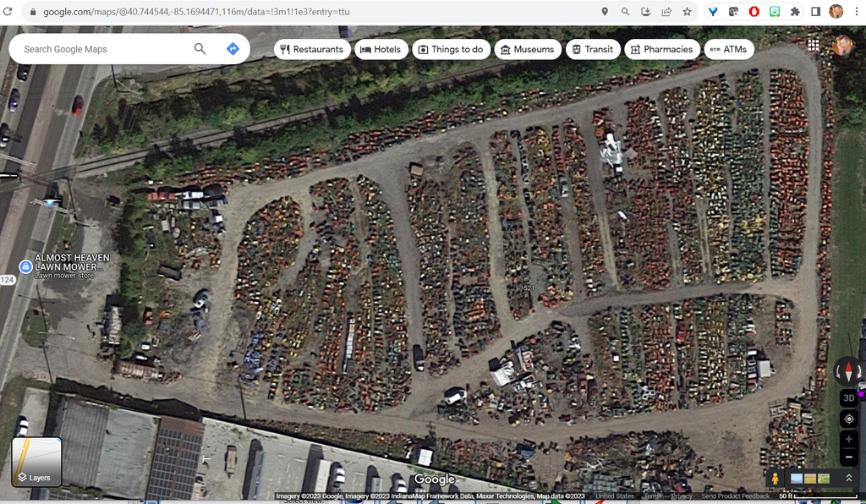Select the Pharmacies category chip

662,49
